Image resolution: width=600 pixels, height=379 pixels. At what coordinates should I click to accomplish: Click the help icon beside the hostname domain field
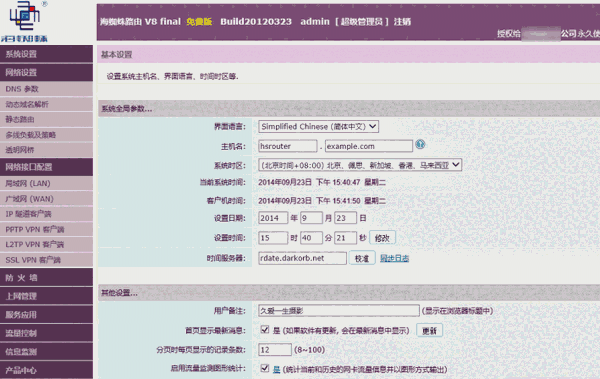420,144
